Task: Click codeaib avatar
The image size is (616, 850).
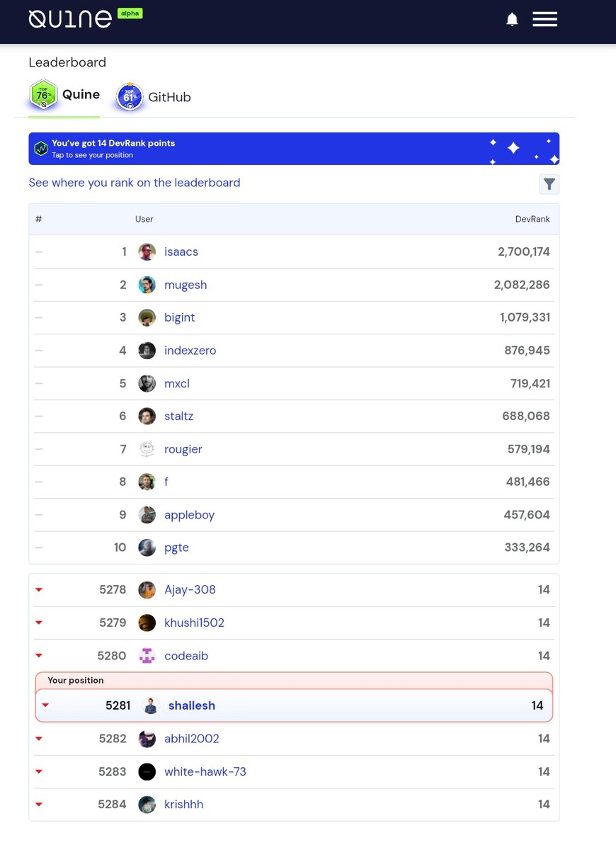Action: click(x=147, y=656)
